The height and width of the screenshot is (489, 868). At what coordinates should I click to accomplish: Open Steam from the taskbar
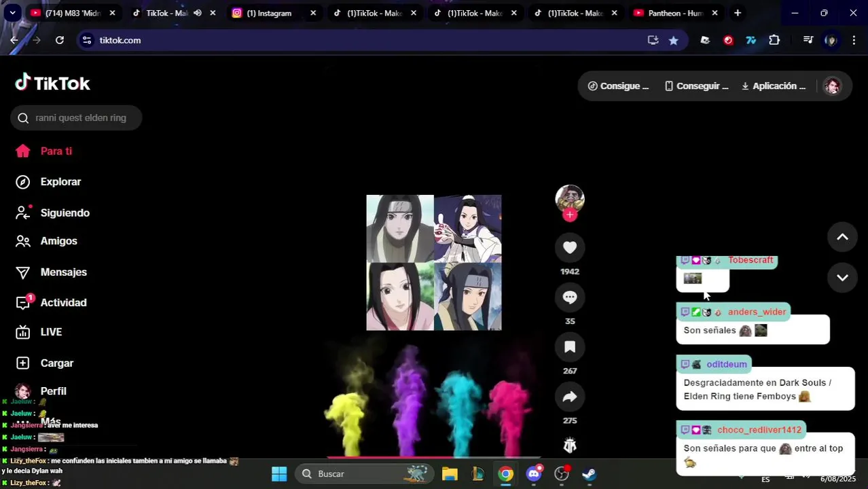tap(589, 473)
